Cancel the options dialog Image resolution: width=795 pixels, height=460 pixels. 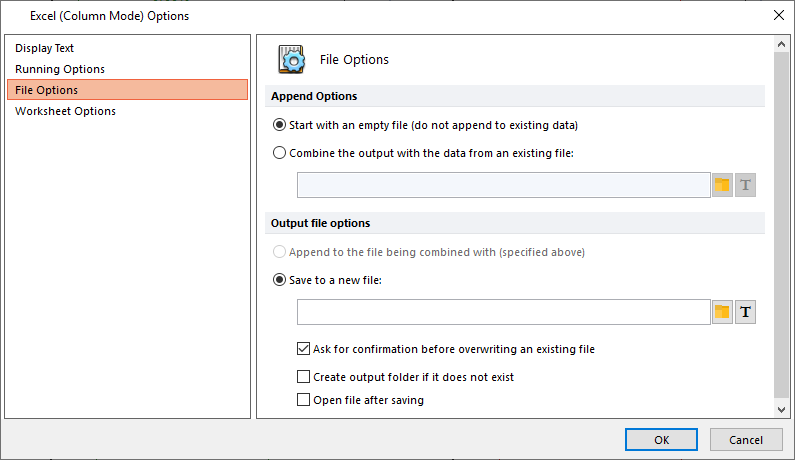[x=746, y=440]
